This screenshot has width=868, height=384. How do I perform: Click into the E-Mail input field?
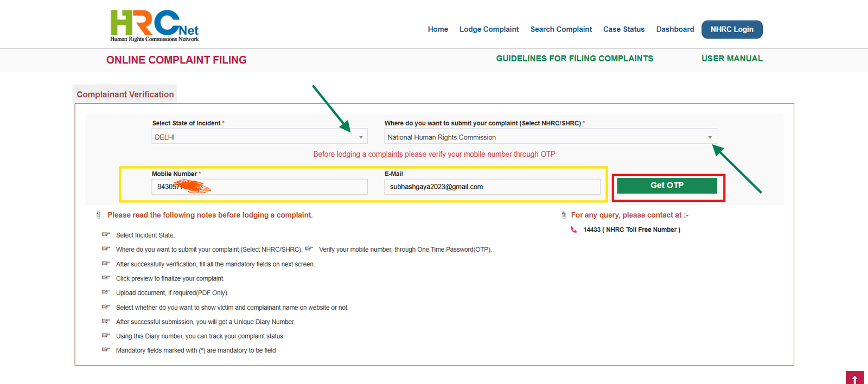tap(492, 187)
